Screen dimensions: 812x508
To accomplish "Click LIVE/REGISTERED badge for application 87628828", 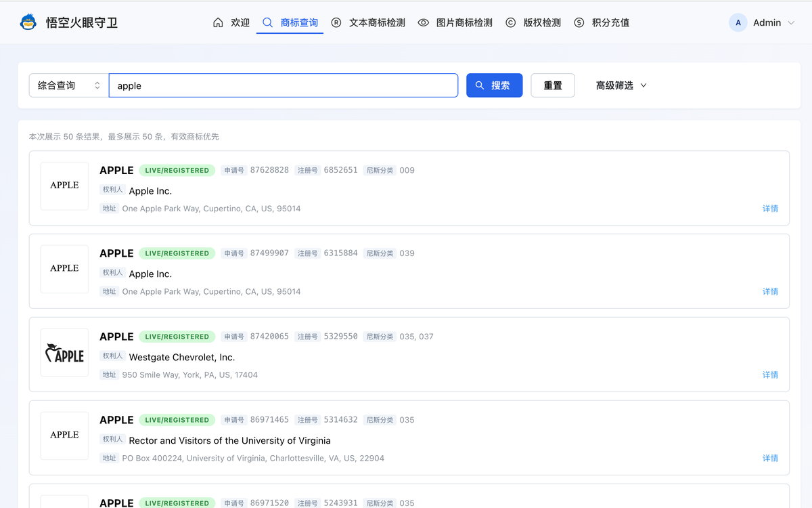I will coord(177,170).
